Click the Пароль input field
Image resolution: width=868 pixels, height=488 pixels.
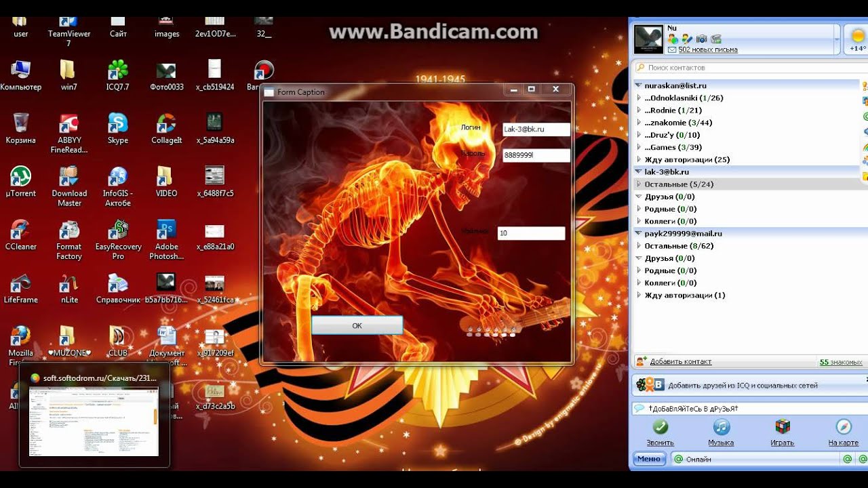click(536, 155)
